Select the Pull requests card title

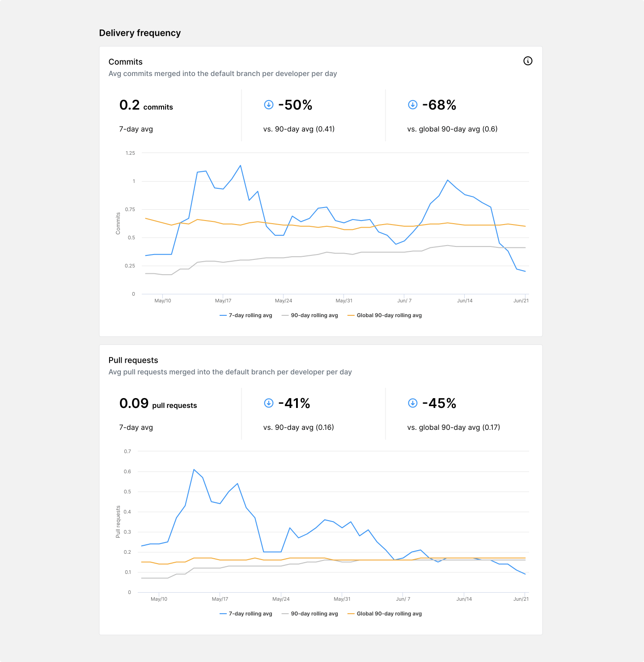click(x=133, y=360)
